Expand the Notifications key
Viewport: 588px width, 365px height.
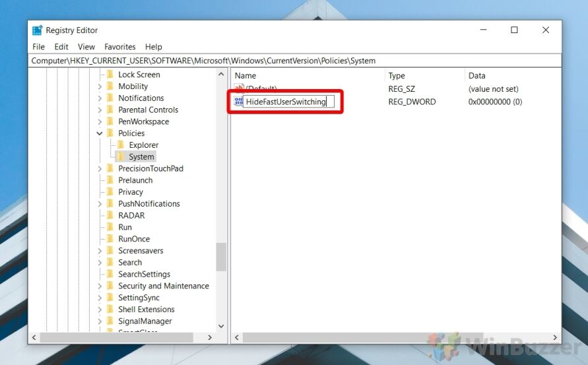pyautogui.click(x=100, y=98)
